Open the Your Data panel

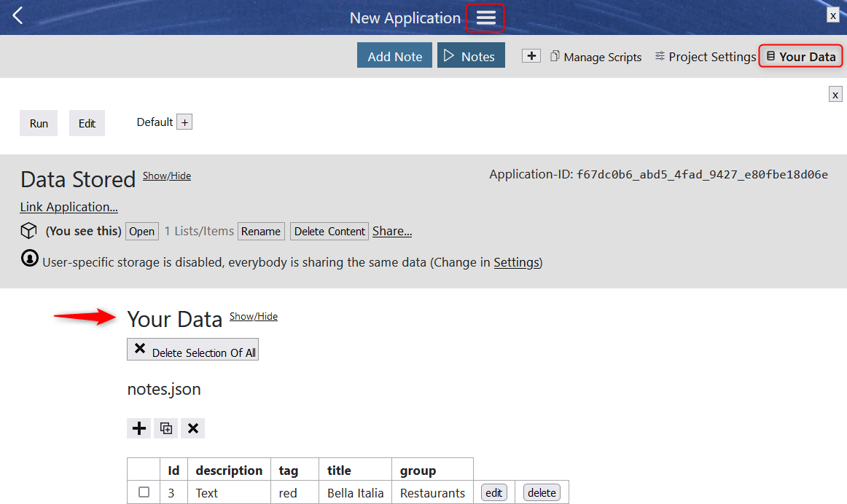click(x=800, y=55)
